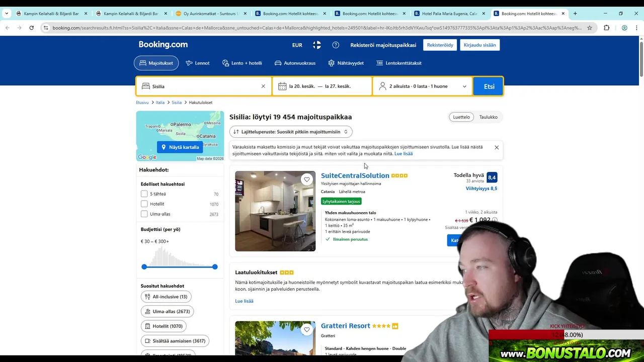Click the Booking.com logo
The width and height of the screenshot is (644, 362).
coord(163,45)
